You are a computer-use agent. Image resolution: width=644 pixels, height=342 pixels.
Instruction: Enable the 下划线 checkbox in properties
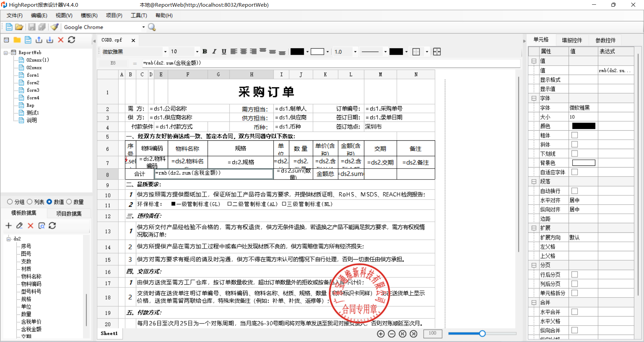click(x=575, y=154)
